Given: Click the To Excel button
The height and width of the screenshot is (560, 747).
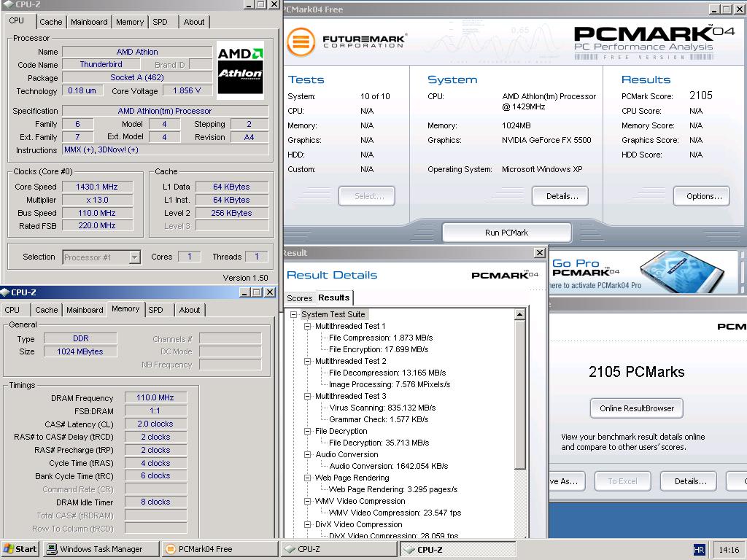Looking at the screenshot, I should coord(622,481).
